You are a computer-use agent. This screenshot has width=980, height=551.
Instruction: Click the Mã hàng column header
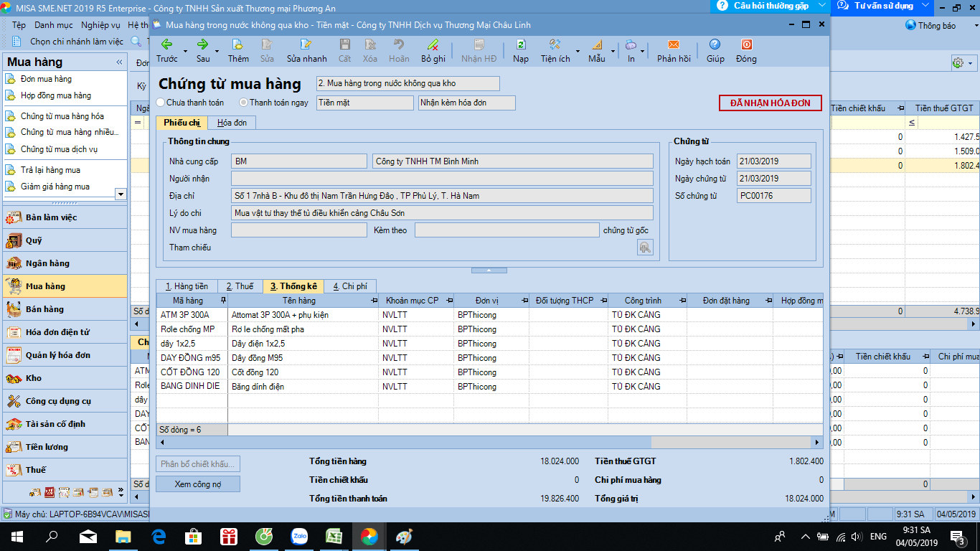192,301
